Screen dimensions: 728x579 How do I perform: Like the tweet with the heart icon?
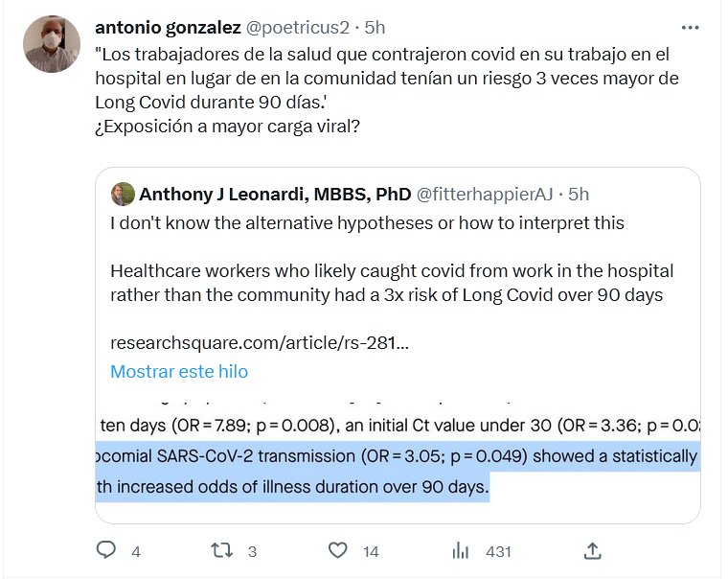[x=337, y=550]
